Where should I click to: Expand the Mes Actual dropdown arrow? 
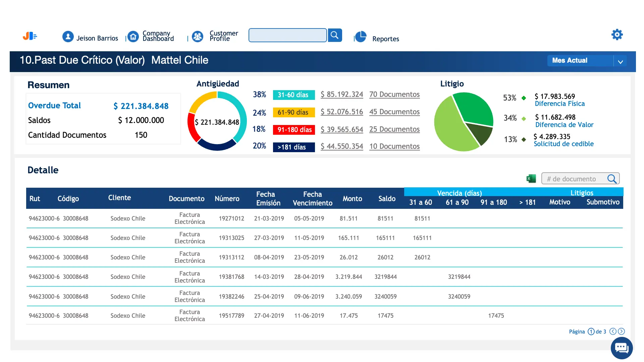click(x=620, y=61)
